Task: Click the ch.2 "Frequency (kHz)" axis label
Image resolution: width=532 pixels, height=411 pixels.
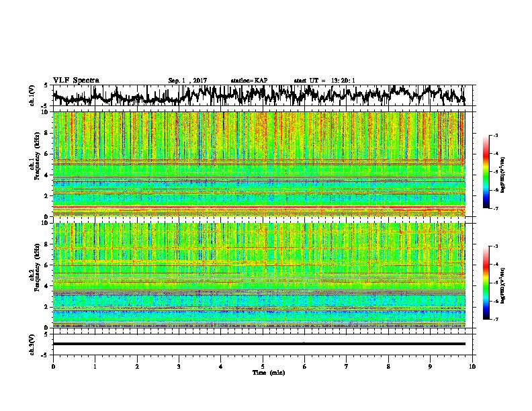Action: (36, 267)
